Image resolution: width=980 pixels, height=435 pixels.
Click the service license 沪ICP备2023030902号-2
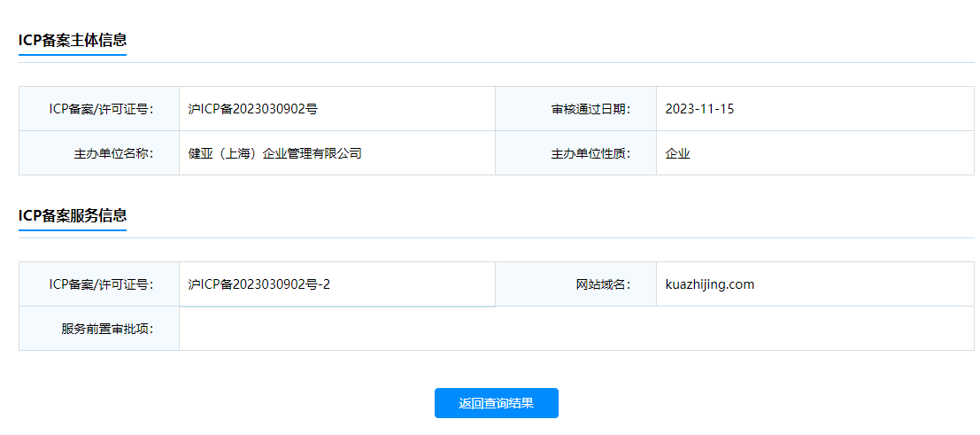coord(259,284)
